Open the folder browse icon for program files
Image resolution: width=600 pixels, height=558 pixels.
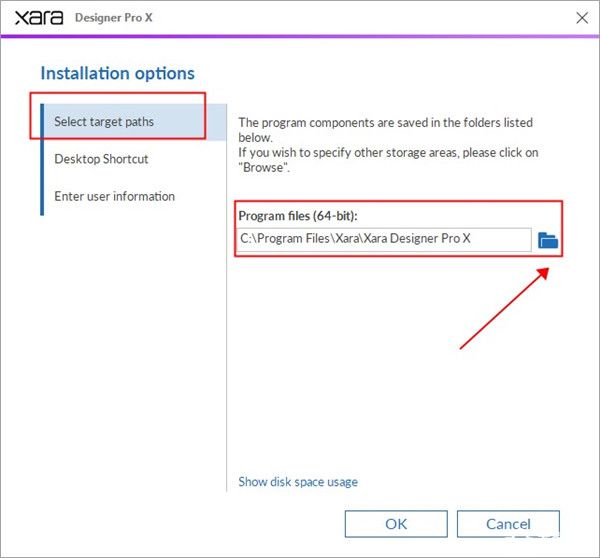coord(548,240)
